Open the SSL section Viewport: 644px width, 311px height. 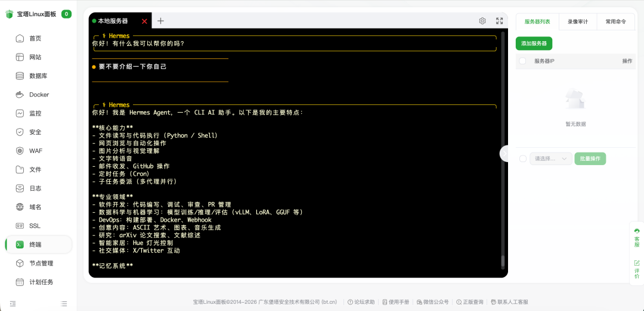click(x=38, y=226)
